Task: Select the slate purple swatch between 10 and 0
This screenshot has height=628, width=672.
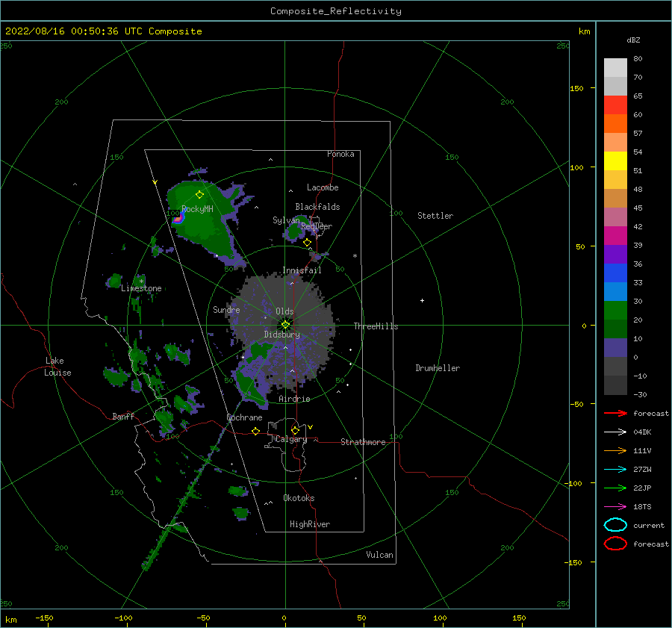Action: click(615, 347)
